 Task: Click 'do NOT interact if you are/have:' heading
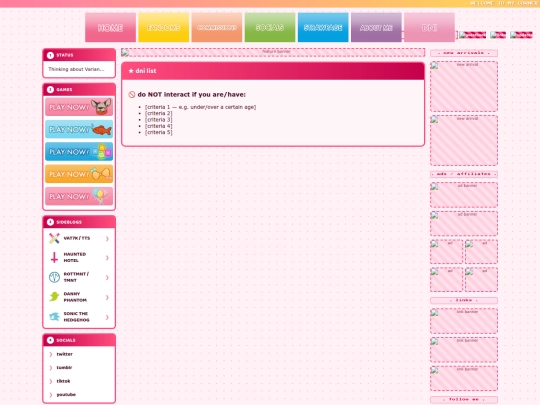coord(191,94)
